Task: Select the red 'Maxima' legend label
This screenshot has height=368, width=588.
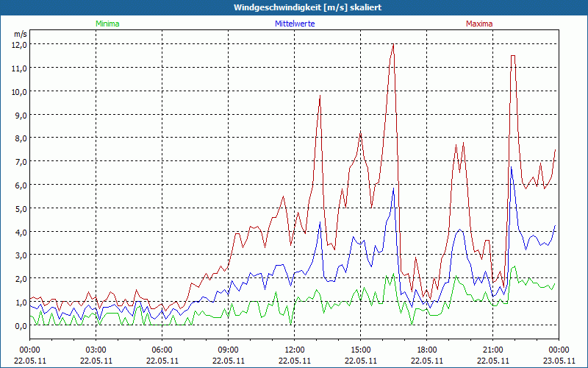Action: click(x=479, y=24)
